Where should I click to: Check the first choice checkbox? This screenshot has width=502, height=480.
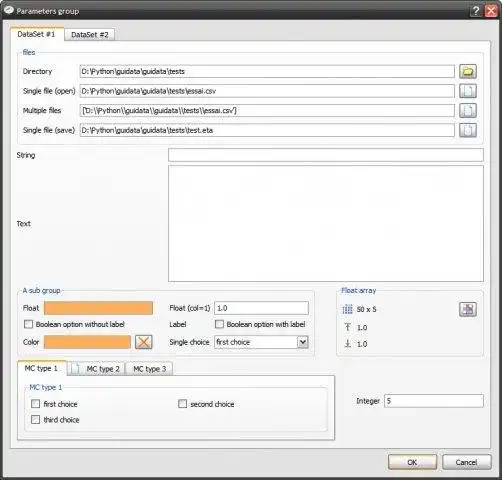tap(35, 404)
